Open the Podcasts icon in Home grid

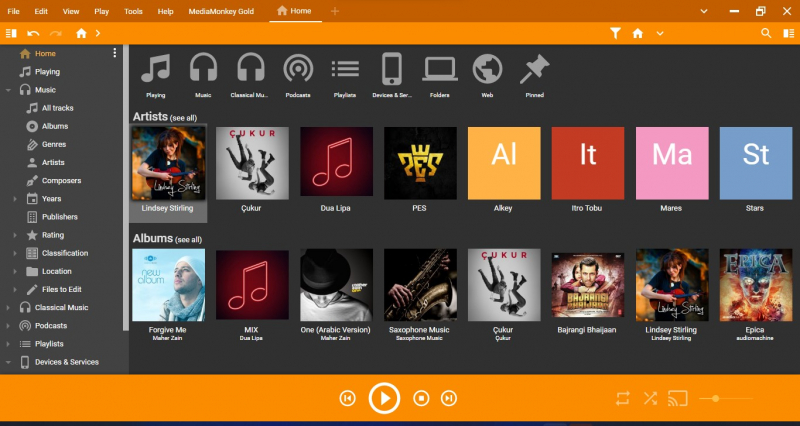(297, 69)
